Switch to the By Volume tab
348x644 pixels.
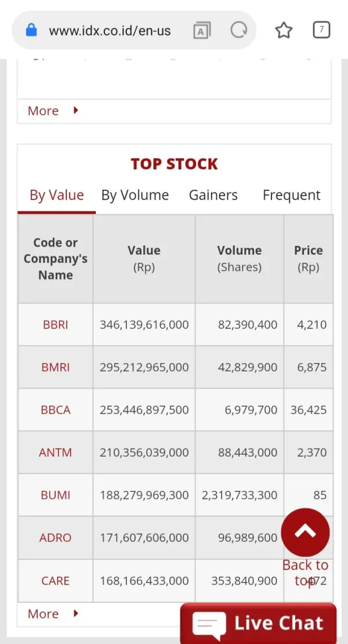(x=135, y=196)
